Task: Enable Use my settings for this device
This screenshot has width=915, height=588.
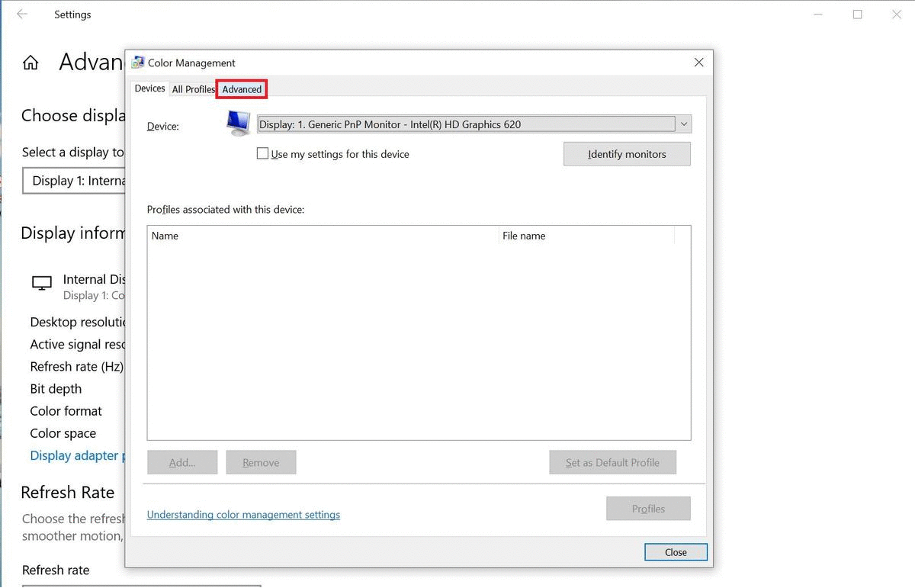Action: point(262,153)
